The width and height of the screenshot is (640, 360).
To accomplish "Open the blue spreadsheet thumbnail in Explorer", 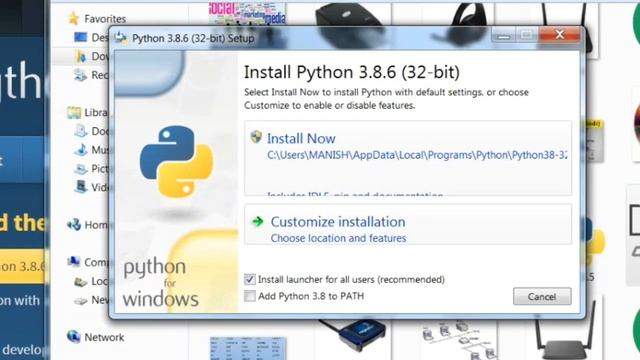I will pos(247,348).
